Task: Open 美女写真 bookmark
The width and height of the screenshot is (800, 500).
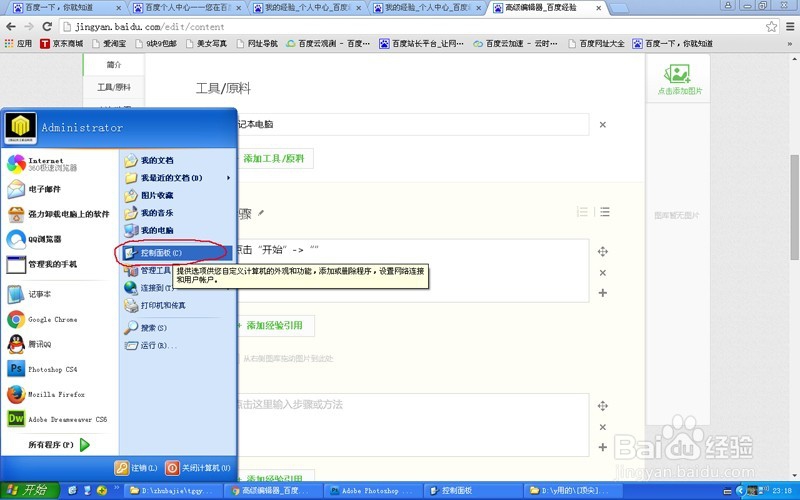Action: [x=207, y=44]
